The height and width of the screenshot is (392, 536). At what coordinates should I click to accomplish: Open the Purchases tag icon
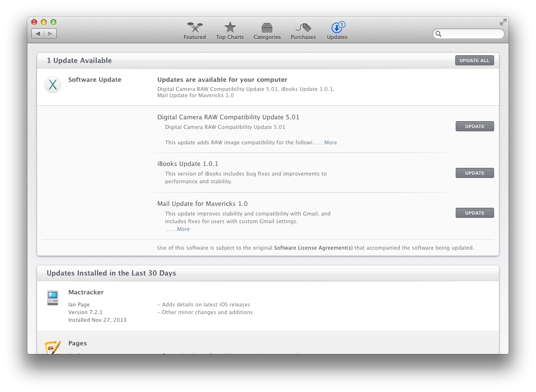click(304, 28)
